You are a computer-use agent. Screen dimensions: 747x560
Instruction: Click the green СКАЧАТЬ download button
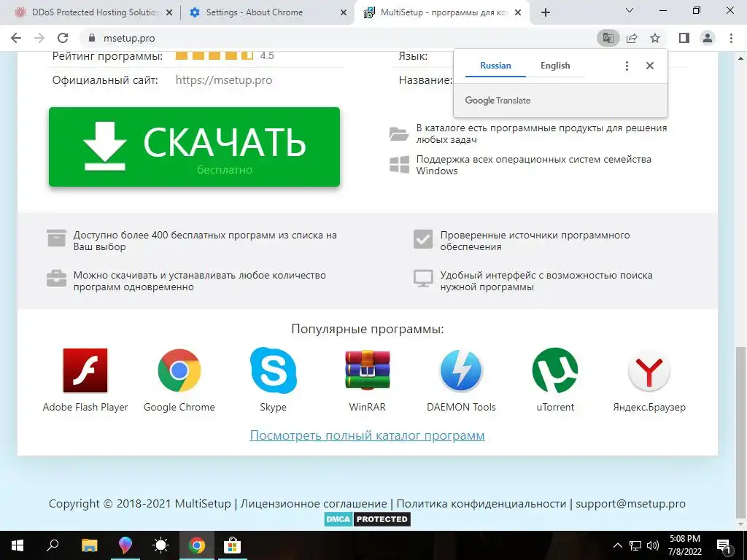coord(194,147)
